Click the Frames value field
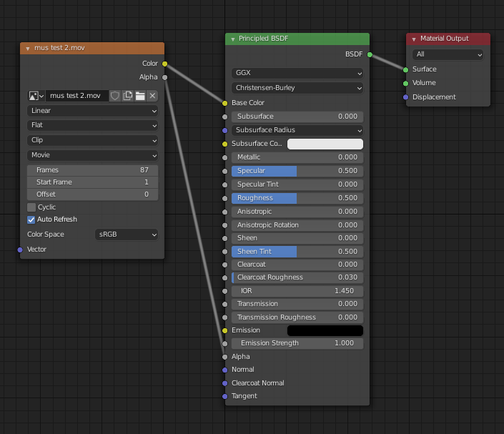This screenshot has width=504, height=434. tap(92, 170)
